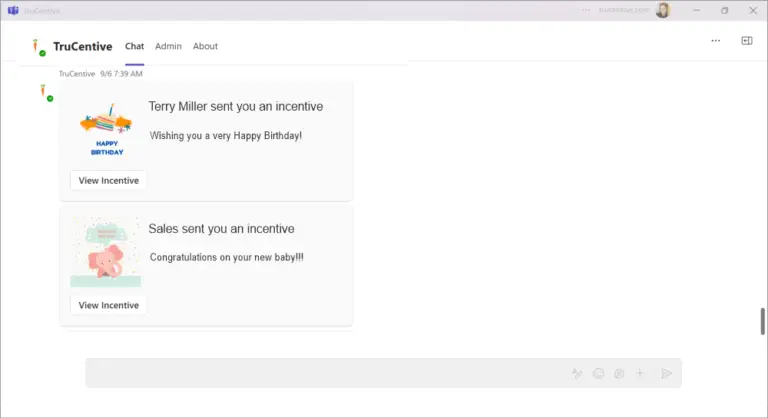The height and width of the screenshot is (418, 768).
Task: Click the chat vertical scrollbar thumb
Action: pos(763,321)
